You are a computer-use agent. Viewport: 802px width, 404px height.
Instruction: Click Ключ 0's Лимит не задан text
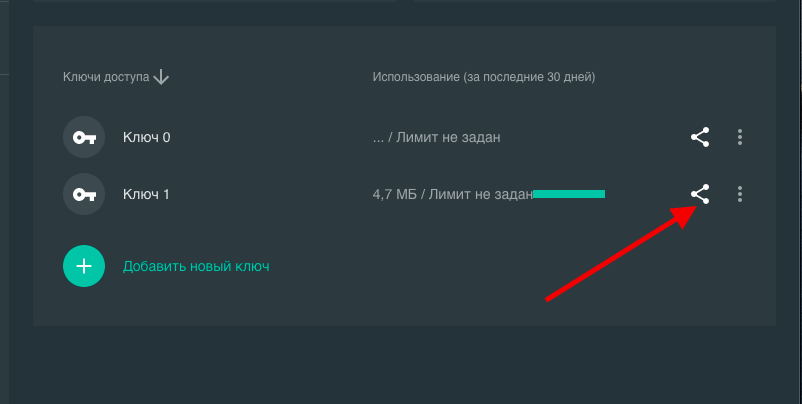[x=448, y=137]
